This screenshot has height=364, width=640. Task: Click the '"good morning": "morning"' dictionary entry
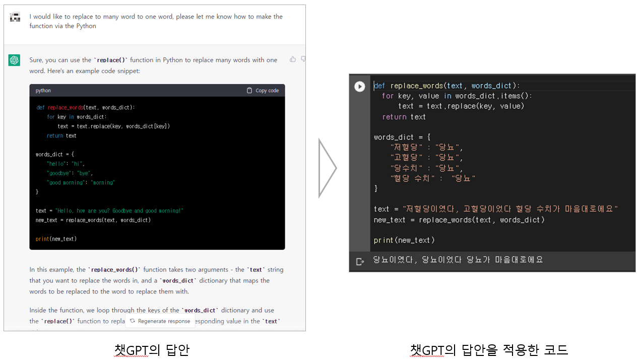(81, 182)
